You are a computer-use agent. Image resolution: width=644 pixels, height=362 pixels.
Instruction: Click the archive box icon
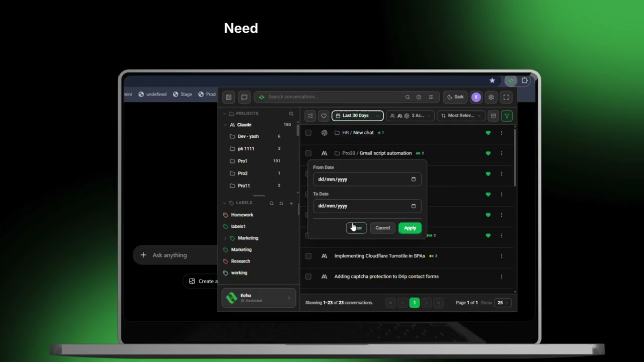tap(493, 116)
